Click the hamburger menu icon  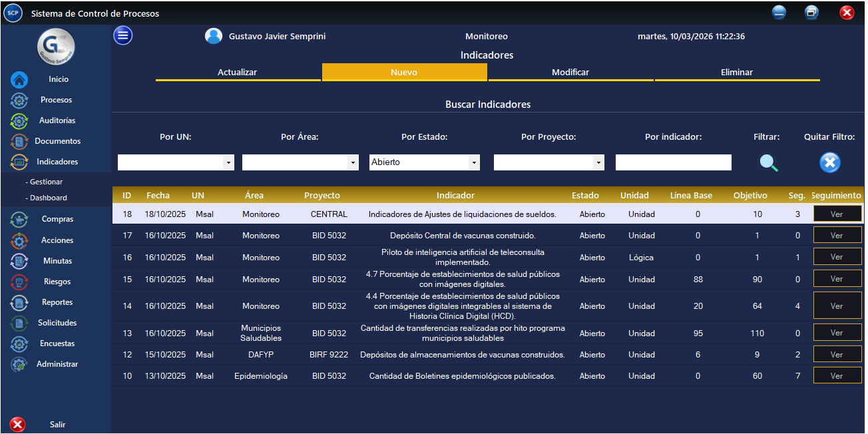[123, 36]
